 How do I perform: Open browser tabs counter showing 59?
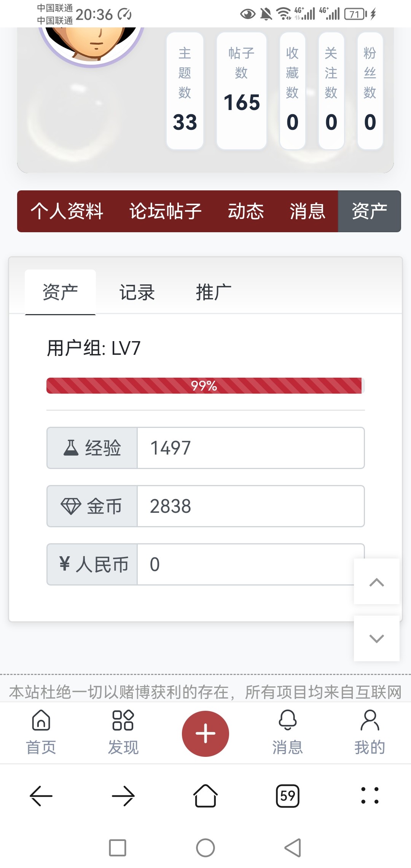click(x=288, y=796)
